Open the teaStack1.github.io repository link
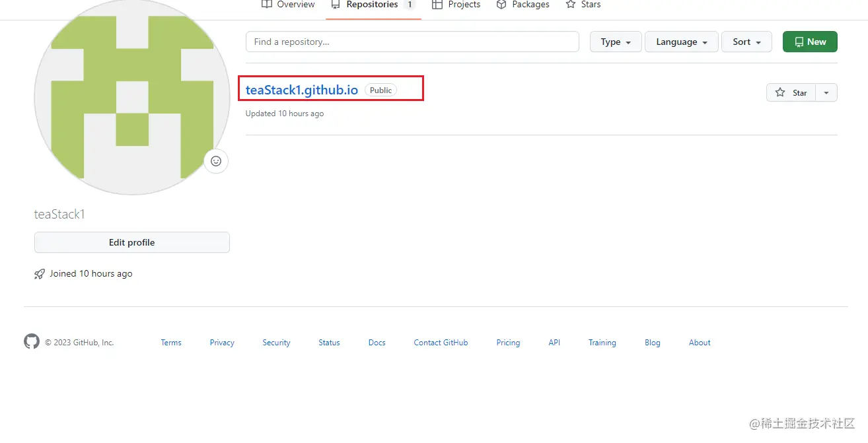The image size is (868, 443). tap(302, 90)
